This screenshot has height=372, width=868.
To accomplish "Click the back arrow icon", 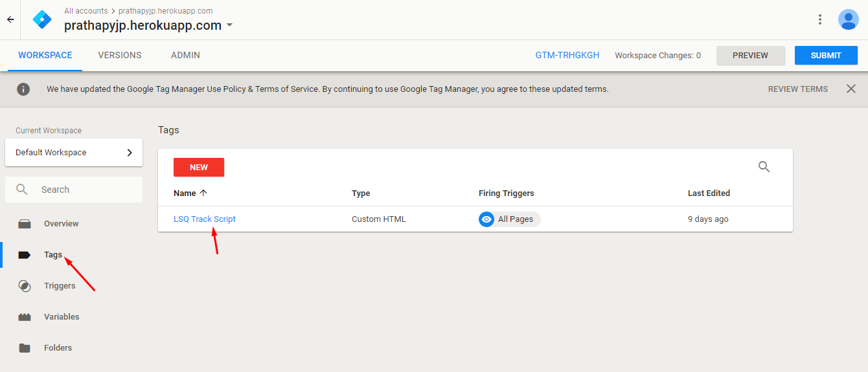I will [x=10, y=19].
